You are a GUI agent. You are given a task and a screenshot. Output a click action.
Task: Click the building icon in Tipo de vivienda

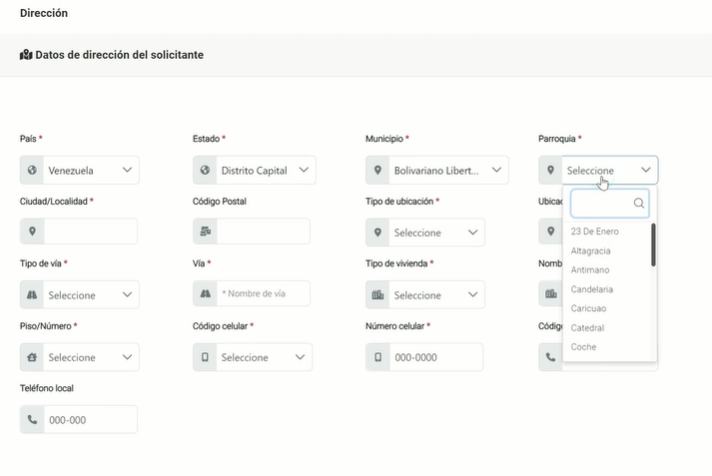378,295
